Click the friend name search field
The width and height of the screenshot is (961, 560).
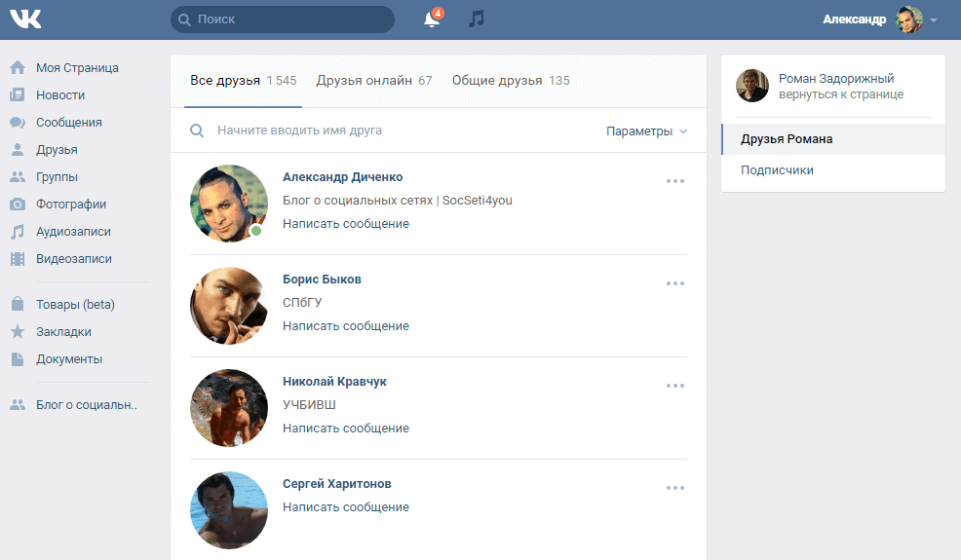(390, 131)
